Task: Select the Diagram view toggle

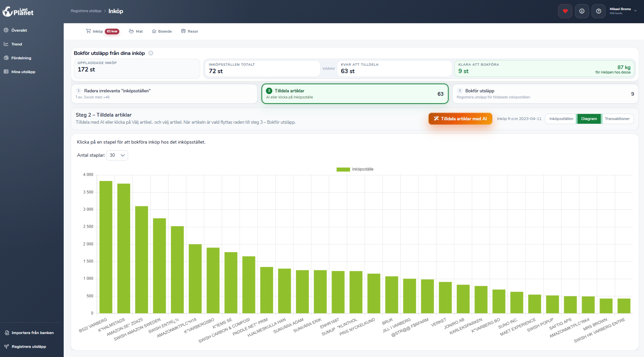Action: (x=589, y=119)
